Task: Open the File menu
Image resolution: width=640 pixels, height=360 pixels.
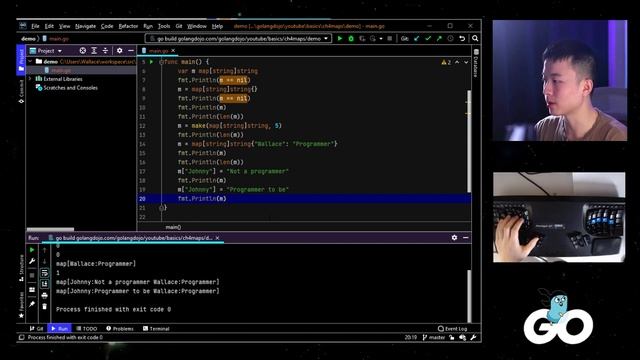Action: pyautogui.click(x=36, y=26)
